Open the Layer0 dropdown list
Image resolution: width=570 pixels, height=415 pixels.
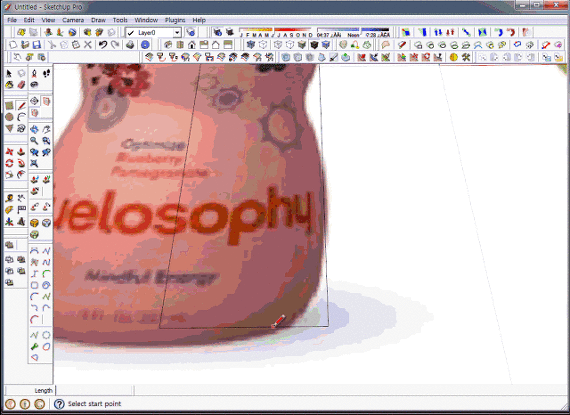[x=177, y=33]
